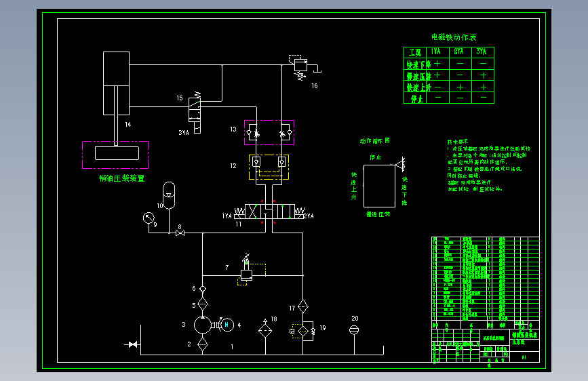The width and height of the screenshot is (588, 381).
Task: Click the electric motor symbol numbered 4
Action: 227,325
